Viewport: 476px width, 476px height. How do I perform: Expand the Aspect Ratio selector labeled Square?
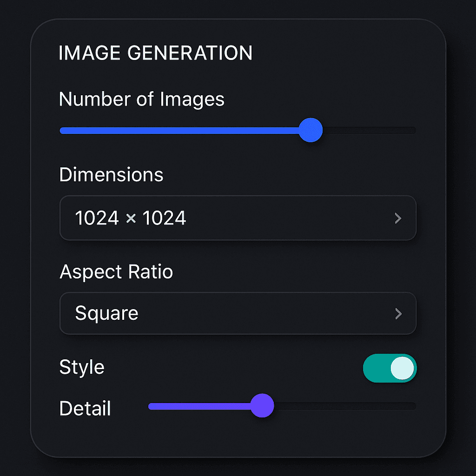238,313
